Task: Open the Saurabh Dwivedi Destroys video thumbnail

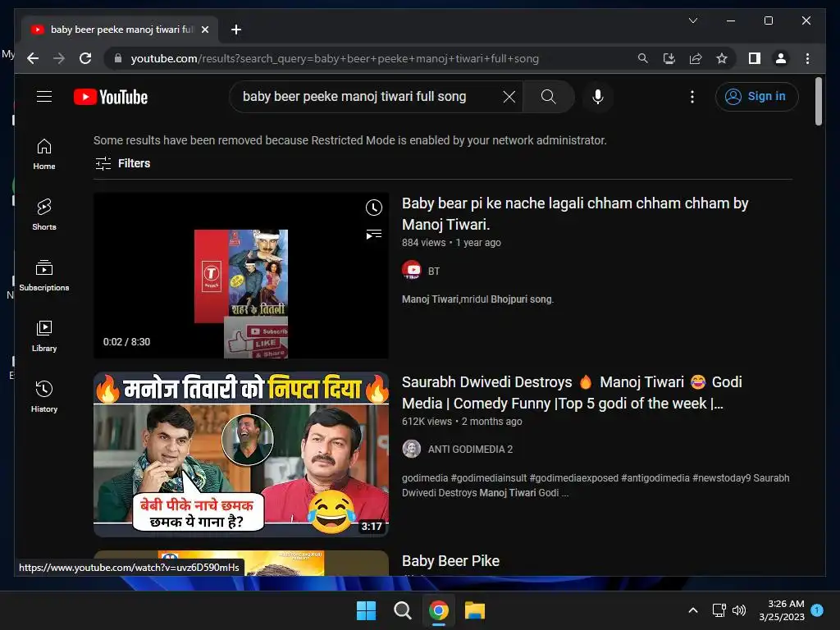Action: pos(241,454)
